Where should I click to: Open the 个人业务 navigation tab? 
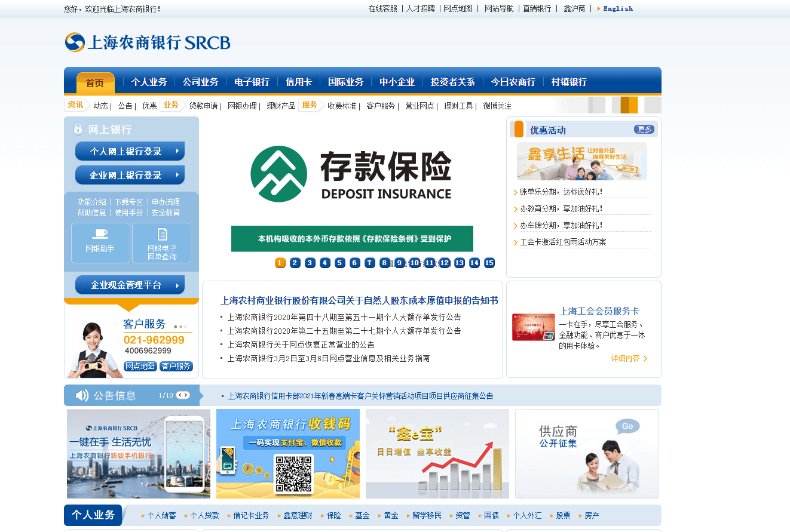[x=149, y=82]
